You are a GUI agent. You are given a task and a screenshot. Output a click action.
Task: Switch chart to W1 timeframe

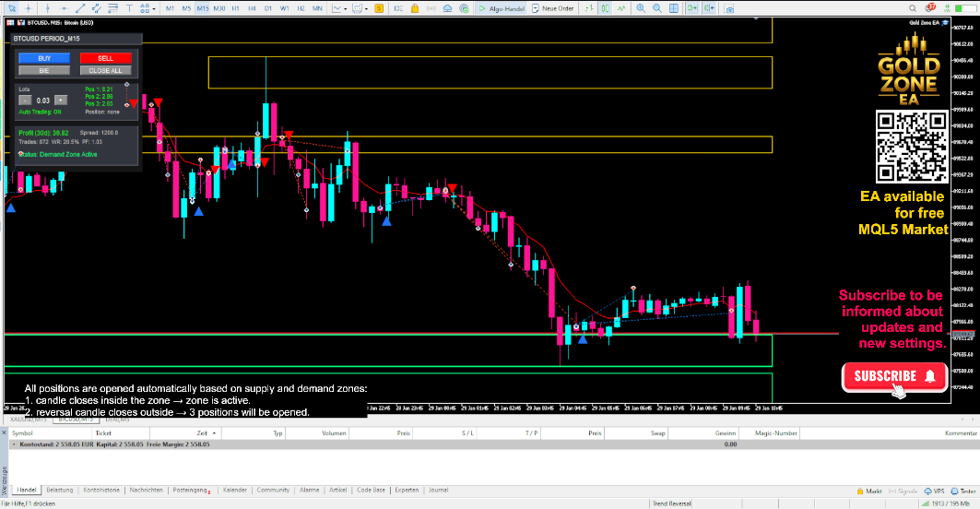click(284, 8)
